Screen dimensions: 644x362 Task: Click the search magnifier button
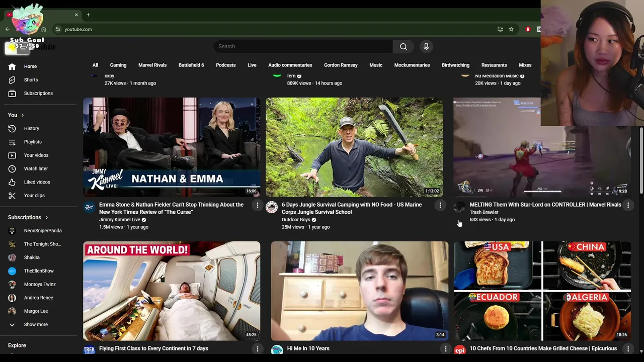coord(404,46)
